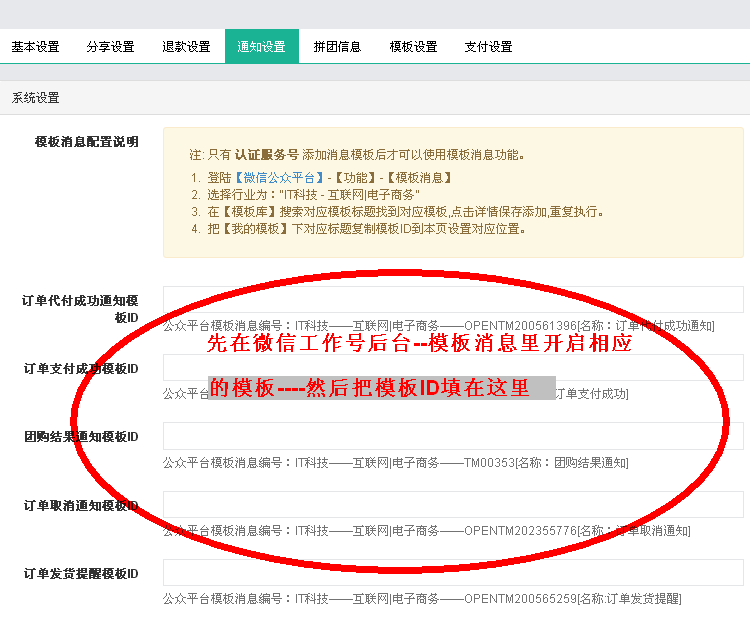Click the 系统设置 section header

[36, 98]
